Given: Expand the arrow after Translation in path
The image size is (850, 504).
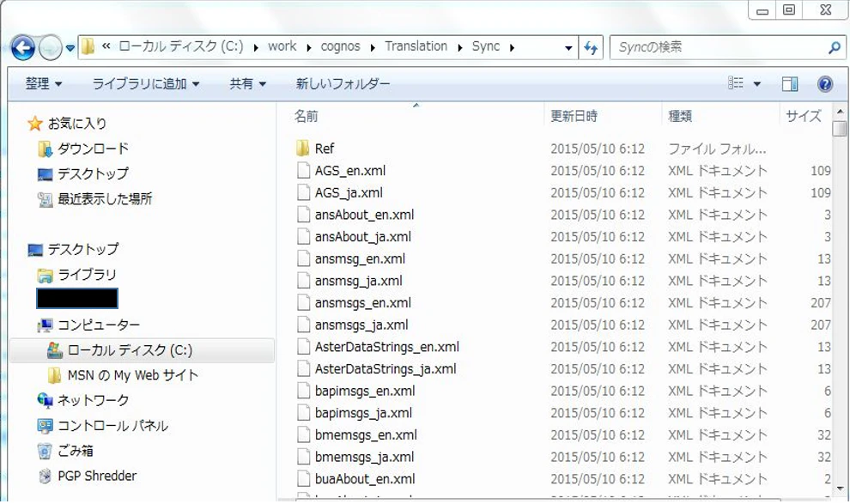Looking at the screenshot, I should tap(459, 48).
